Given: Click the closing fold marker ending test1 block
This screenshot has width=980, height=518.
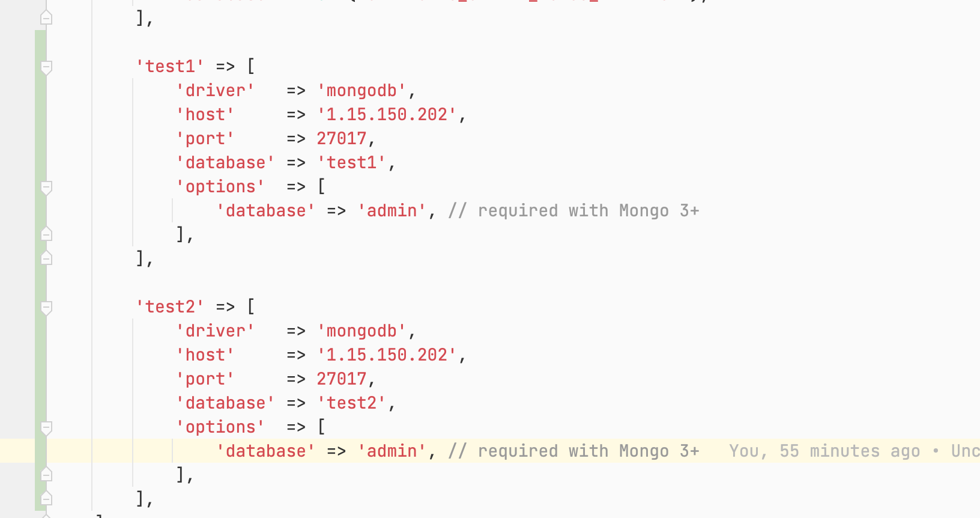Looking at the screenshot, I should [46, 258].
